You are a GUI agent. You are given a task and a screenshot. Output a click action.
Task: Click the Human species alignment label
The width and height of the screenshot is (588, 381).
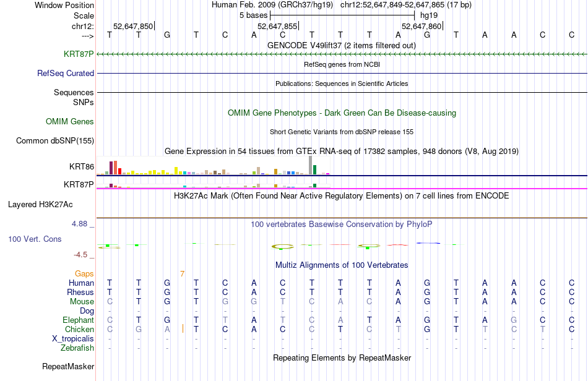click(81, 283)
